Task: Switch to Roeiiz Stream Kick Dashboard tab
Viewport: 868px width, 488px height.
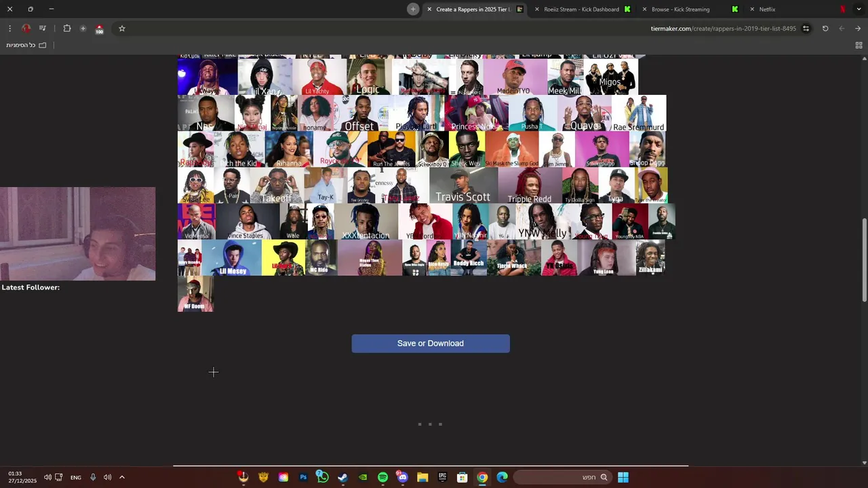Action: [581, 9]
